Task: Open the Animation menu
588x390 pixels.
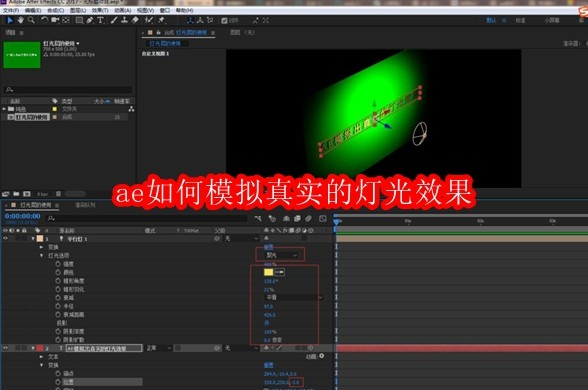Action: (123, 10)
